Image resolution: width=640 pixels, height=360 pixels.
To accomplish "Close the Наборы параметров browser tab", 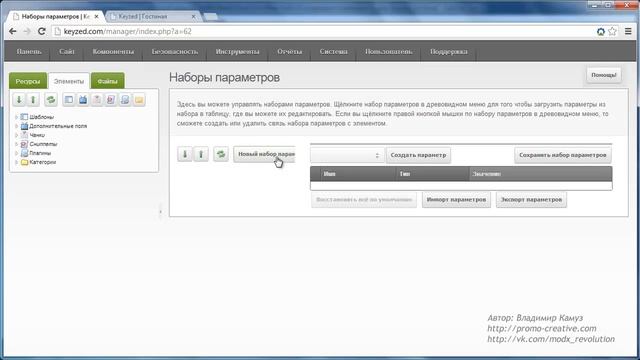I will [x=96, y=16].
